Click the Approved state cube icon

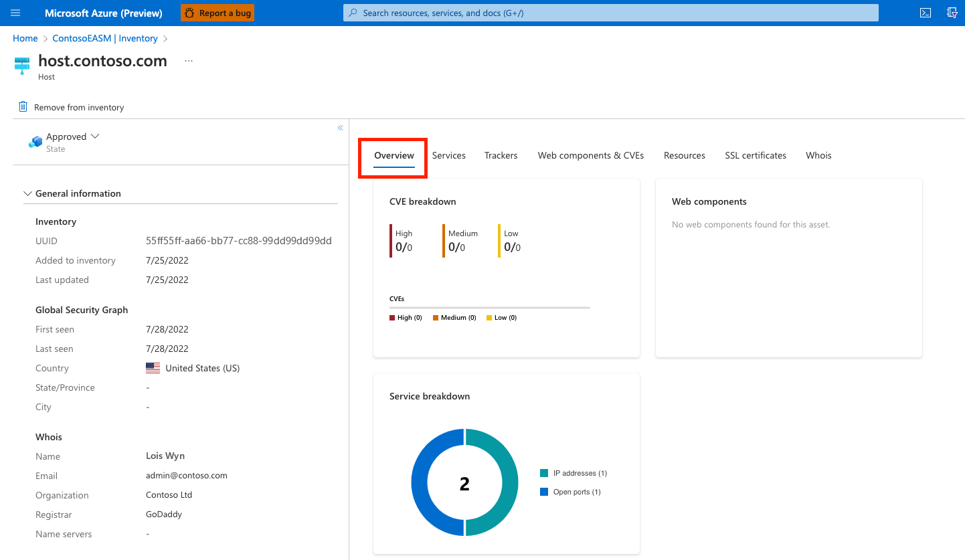click(35, 142)
